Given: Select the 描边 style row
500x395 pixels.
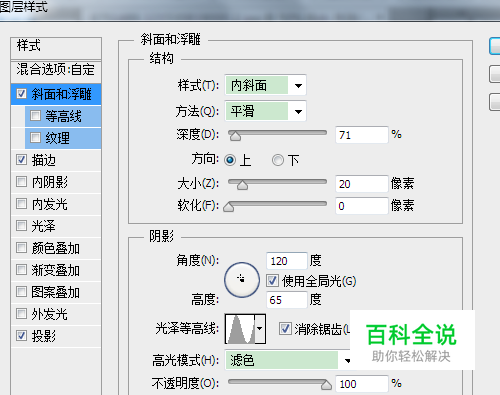Looking at the screenshot, I should 56,160.
